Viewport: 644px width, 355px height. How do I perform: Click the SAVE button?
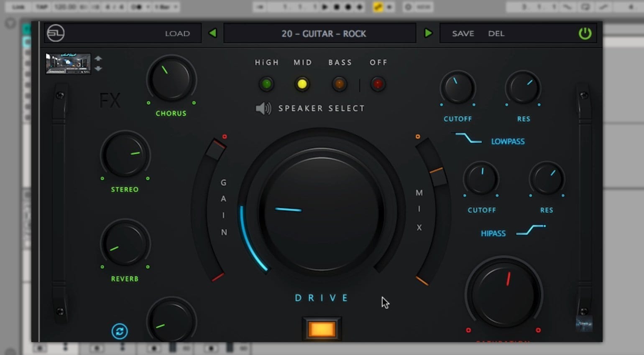[x=463, y=33]
